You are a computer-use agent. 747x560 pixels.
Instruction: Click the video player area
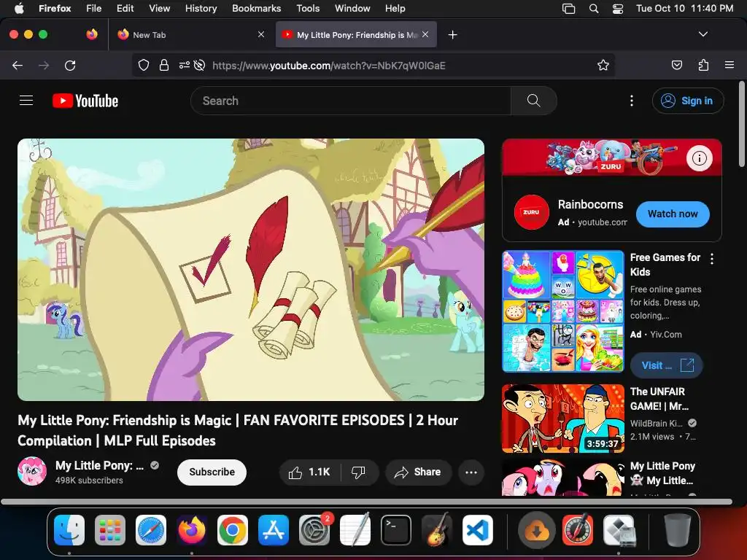coord(251,270)
